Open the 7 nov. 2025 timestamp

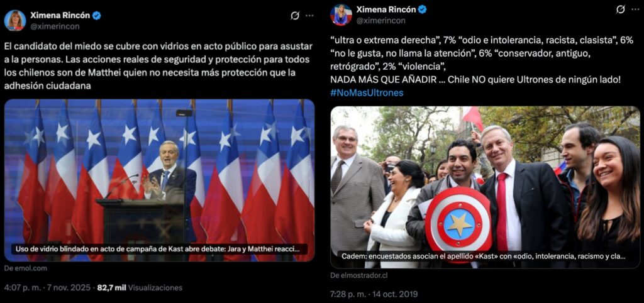click(47, 288)
